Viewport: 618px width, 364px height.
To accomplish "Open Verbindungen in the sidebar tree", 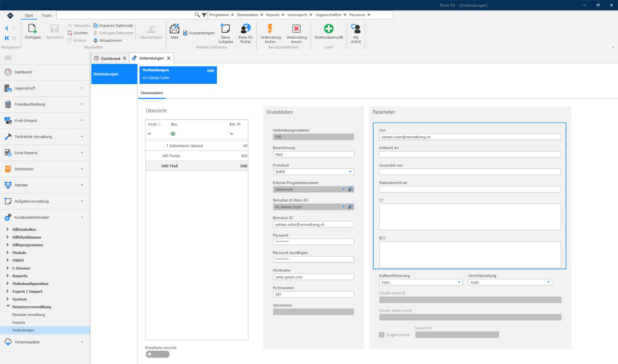I will pos(45,330).
